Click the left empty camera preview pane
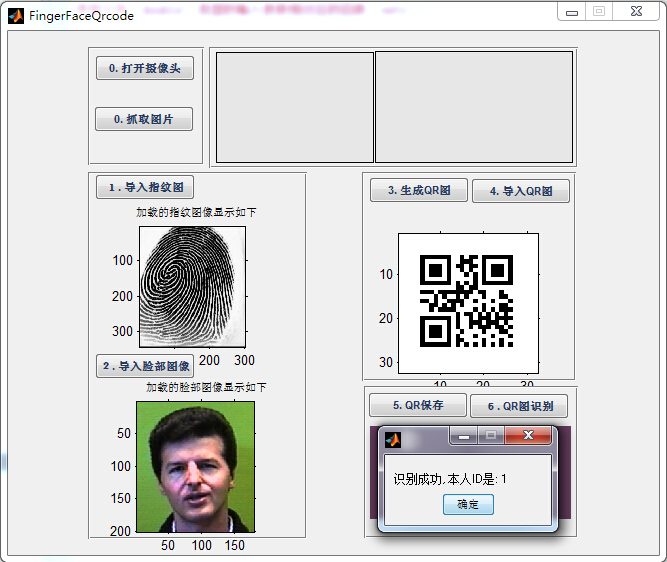This screenshot has width=667, height=562. 295,107
